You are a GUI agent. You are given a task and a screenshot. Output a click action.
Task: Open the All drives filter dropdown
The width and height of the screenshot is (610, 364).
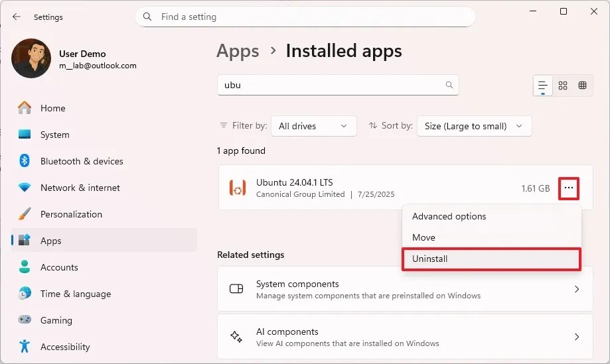coord(313,126)
